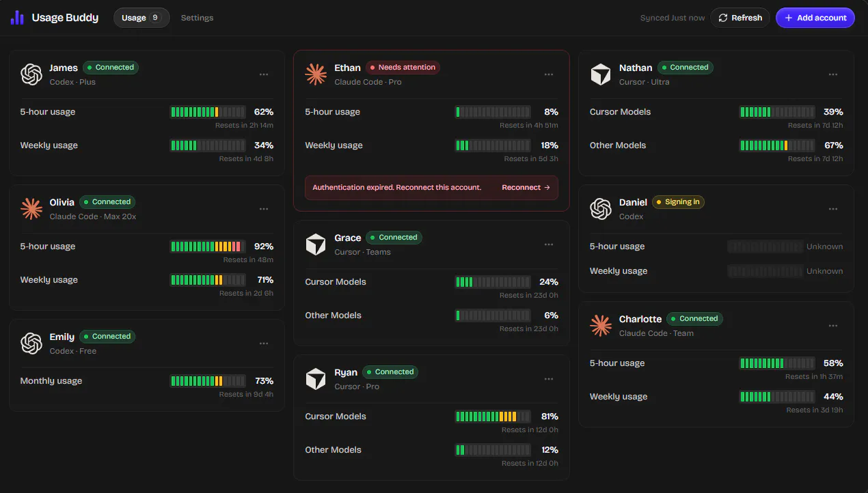The height and width of the screenshot is (493, 868).
Task: Click Olivia's Connected status badge
Action: click(107, 202)
